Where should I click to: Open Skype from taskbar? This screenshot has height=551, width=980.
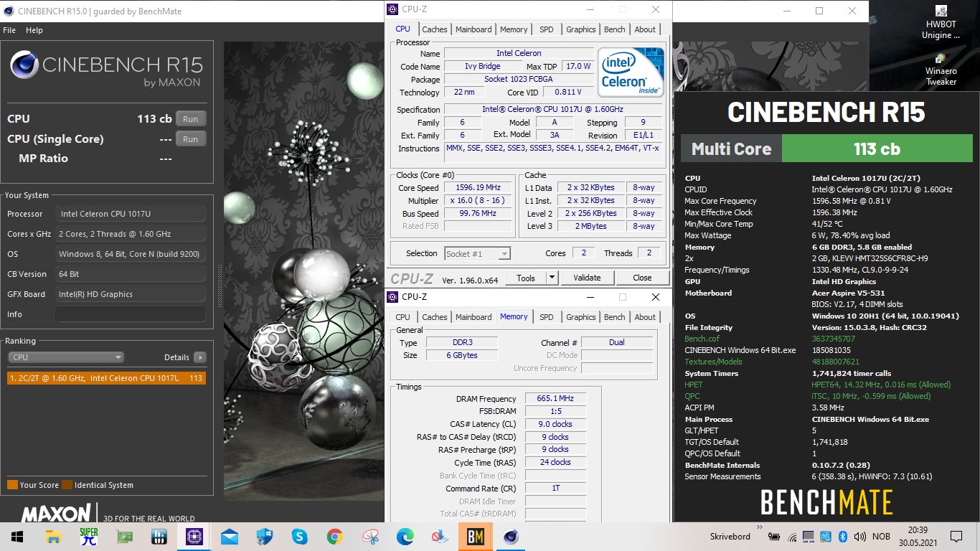(x=300, y=536)
